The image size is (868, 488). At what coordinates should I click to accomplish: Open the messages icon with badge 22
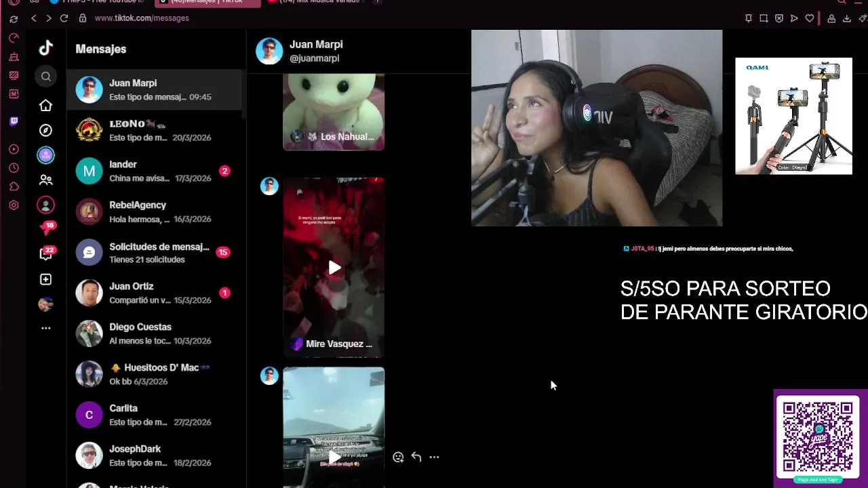pyautogui.click(x=46, y=253)
